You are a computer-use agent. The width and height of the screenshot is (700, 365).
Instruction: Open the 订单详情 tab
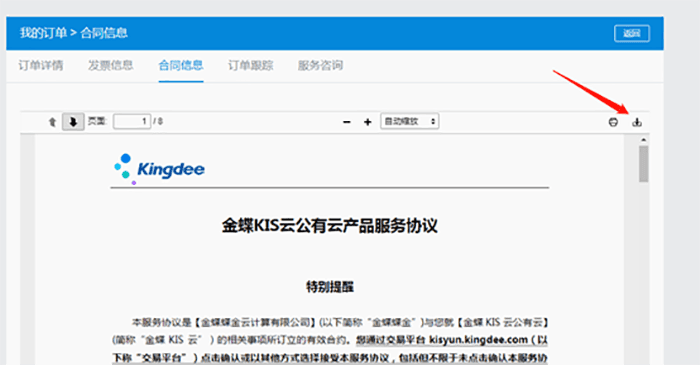pyautogui.click(x=41, y=66)
